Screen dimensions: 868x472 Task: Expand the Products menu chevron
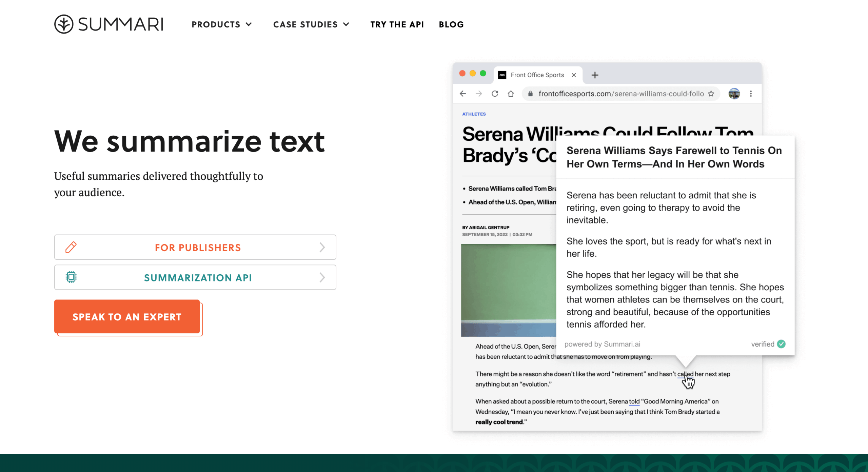tap(249, 24)
